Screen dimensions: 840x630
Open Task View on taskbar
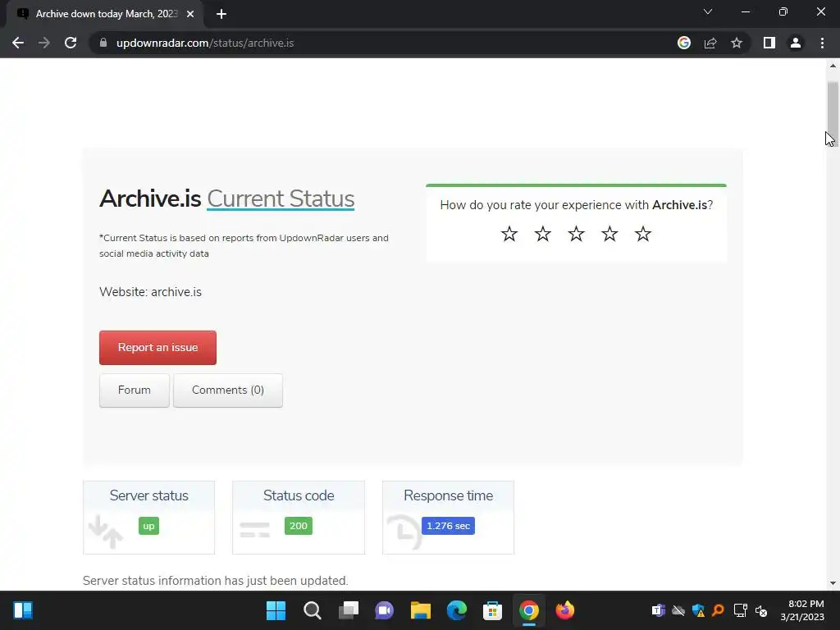(348, 610)
